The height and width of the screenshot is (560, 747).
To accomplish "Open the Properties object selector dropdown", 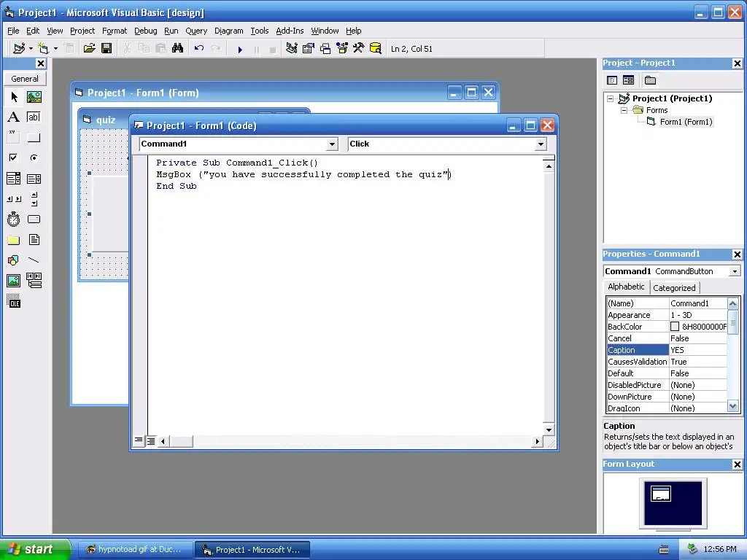I will pos(735,271).
